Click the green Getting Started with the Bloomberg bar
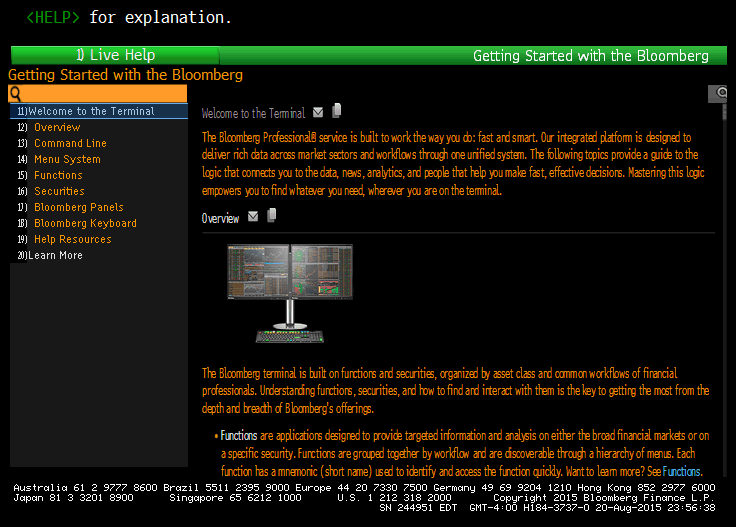The width and height of the screenshot is (736, 527). click(473, 55)
